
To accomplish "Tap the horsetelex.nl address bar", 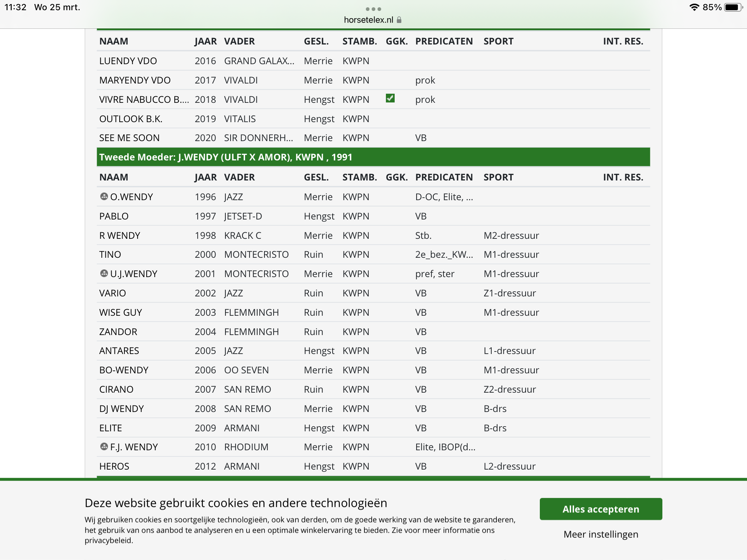I will point(369,20).
